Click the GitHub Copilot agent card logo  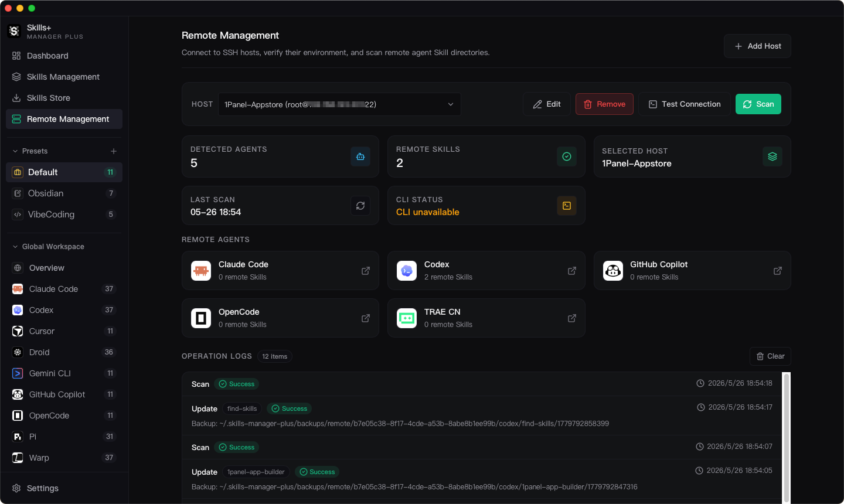point(613,271)
